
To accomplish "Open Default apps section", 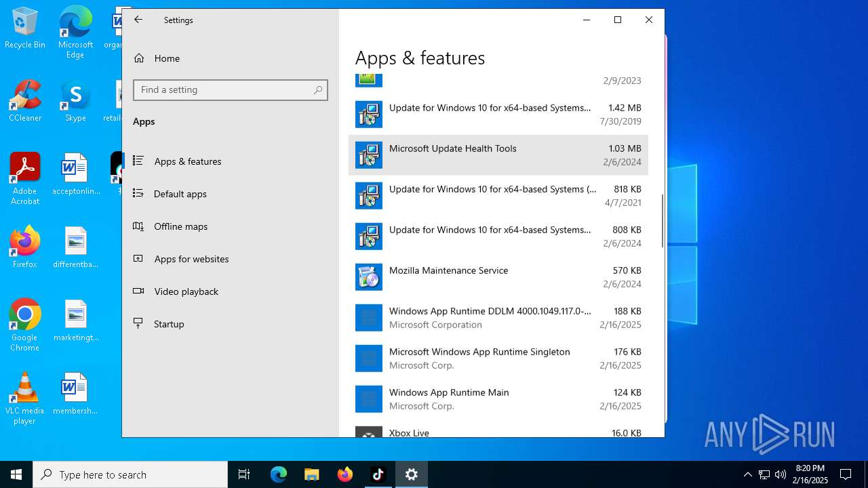I will click(231, 194).
